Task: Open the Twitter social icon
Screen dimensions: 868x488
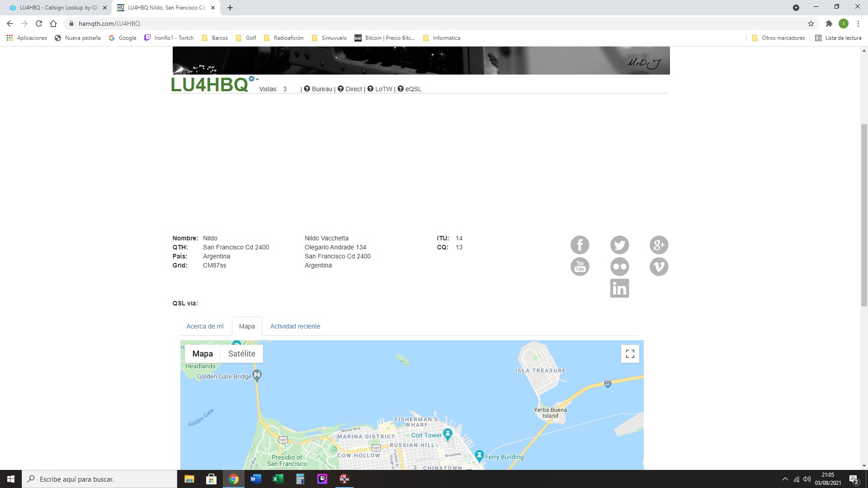Action: pos(619,245)
